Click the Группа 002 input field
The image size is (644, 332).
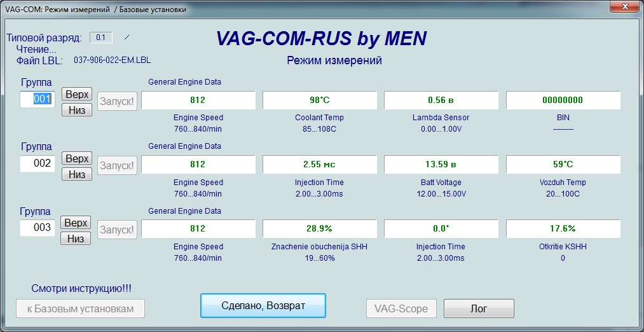point(38,163)
